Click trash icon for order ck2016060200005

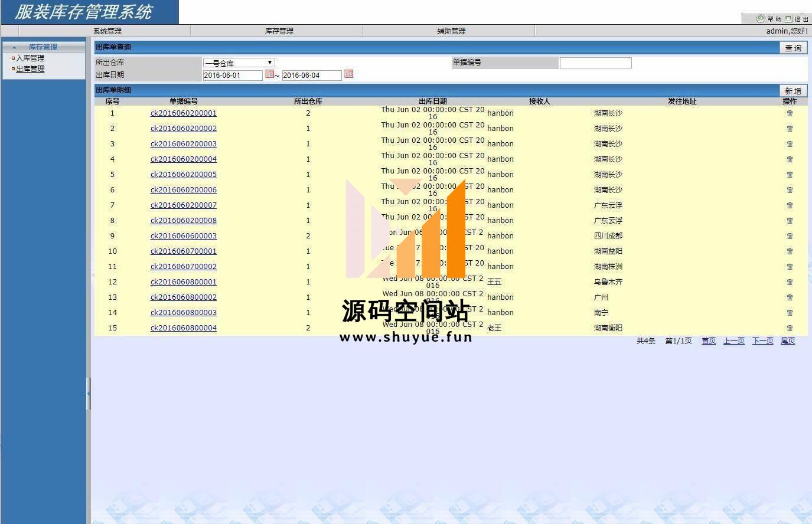point(790,175)
